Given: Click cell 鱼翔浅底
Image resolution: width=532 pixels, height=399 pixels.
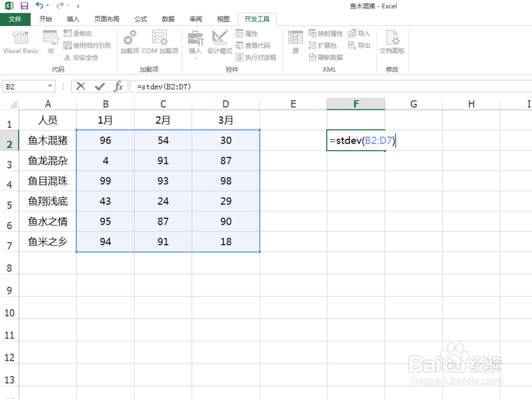Looking at the screenshot, I should click(x=48, y=201).
